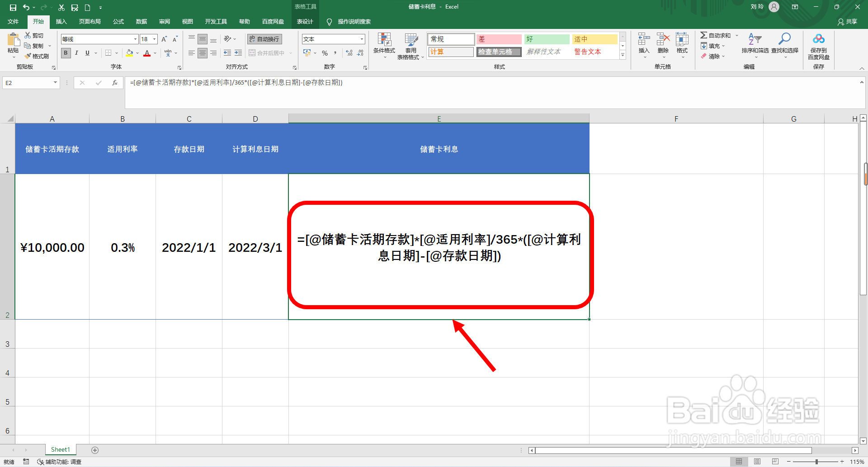Viewport: 868px width, 467px height.
Task: Open the 公式 ribbon tab
Action: [x=118, y=21]
